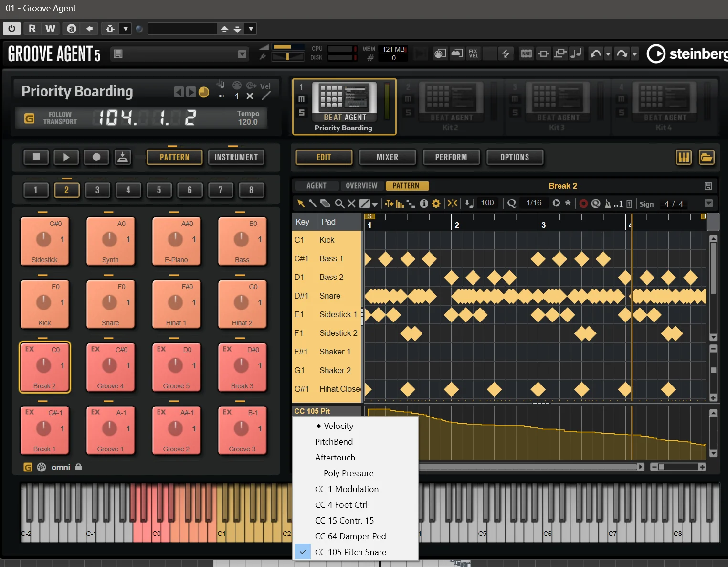The image size is (728, 567).
Task: Click the RAM save icon
Action: tap(526, 53)
